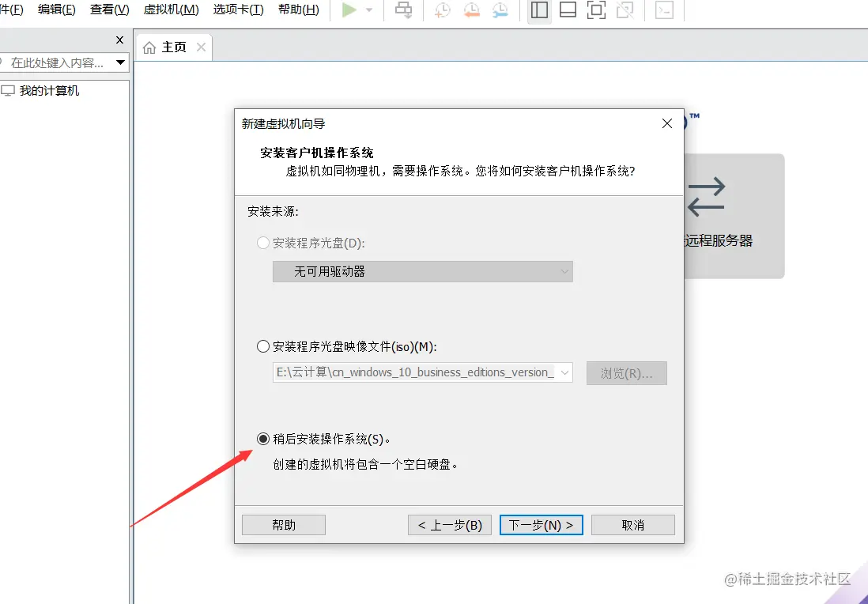This screenshot has width=868, height=604.
Task: Open the library search dropdown arrow
Action: (121, 62)
